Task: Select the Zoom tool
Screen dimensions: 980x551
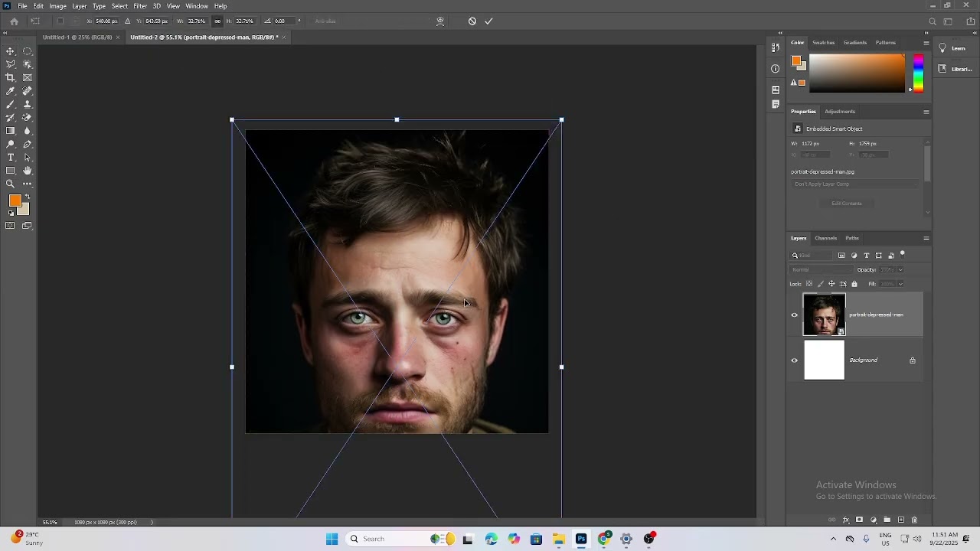Action: [x=11, y=184]
